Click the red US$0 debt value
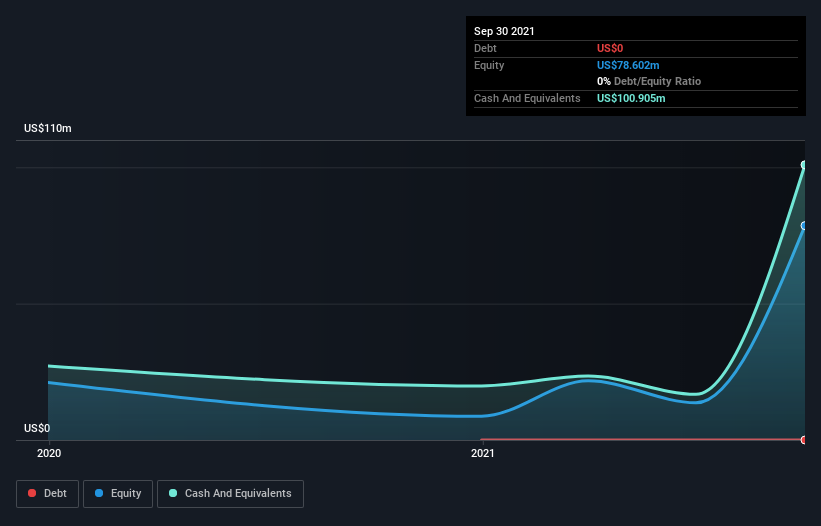The image size is (821, 526). 610,48
